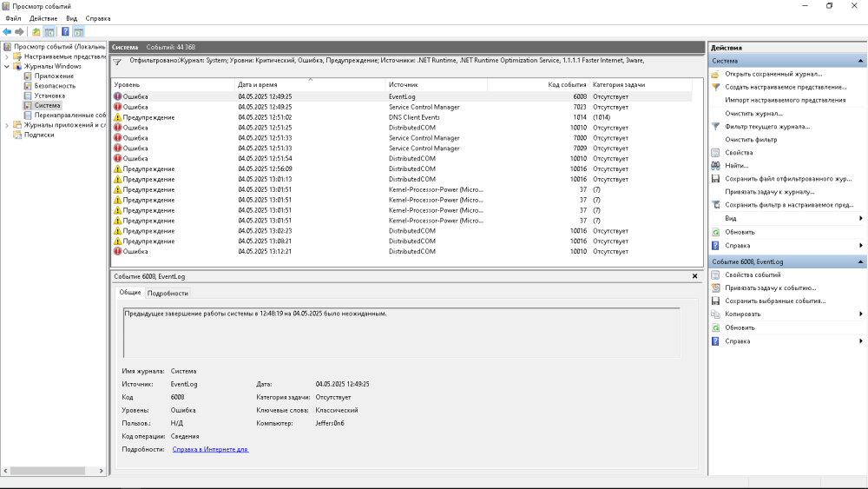Click the icon next to Открыть сохраненный журнал
Screen dimensions: 868x489
tap(715, 74)
